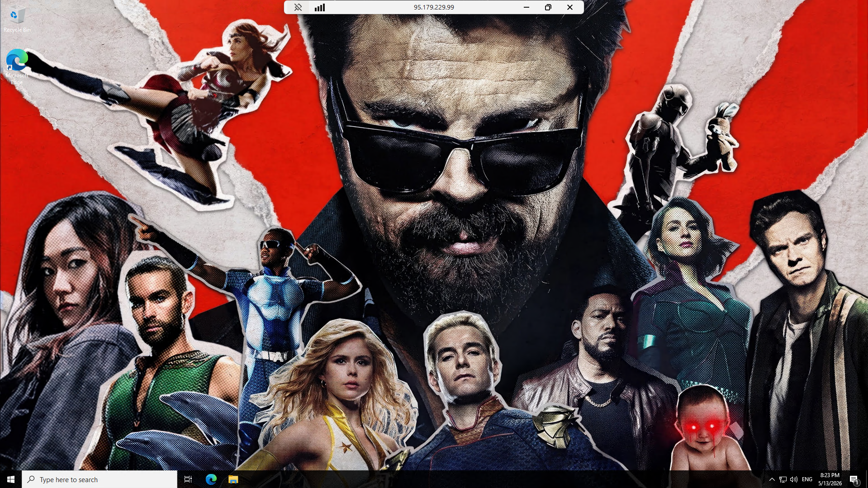
Task: Close the remote desktop connection
Action: (570, 7)
